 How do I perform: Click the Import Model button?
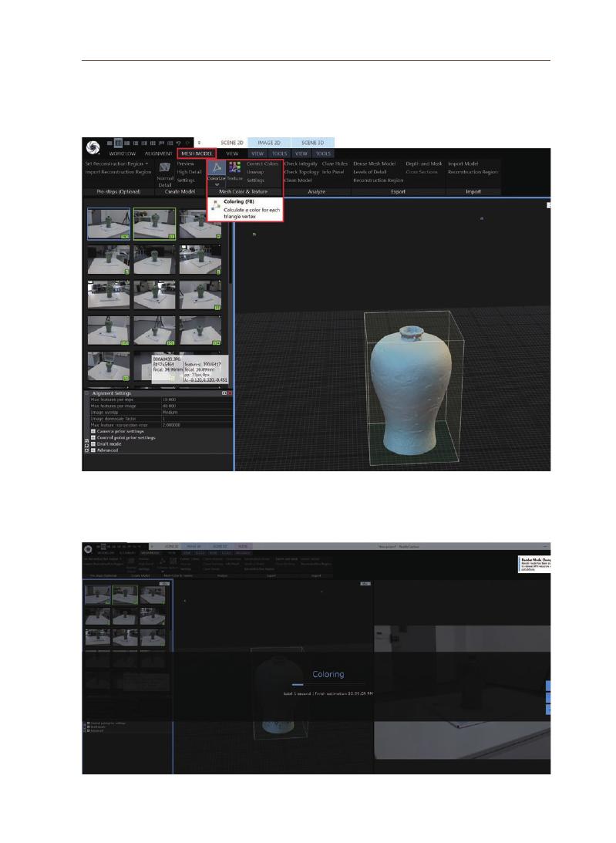(463, 164)
